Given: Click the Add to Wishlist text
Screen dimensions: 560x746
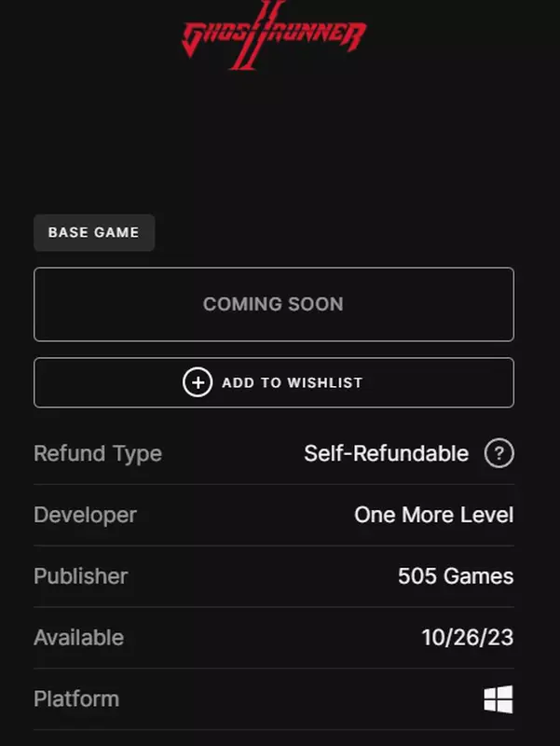Looking at the screenshot, I should 293,382.
